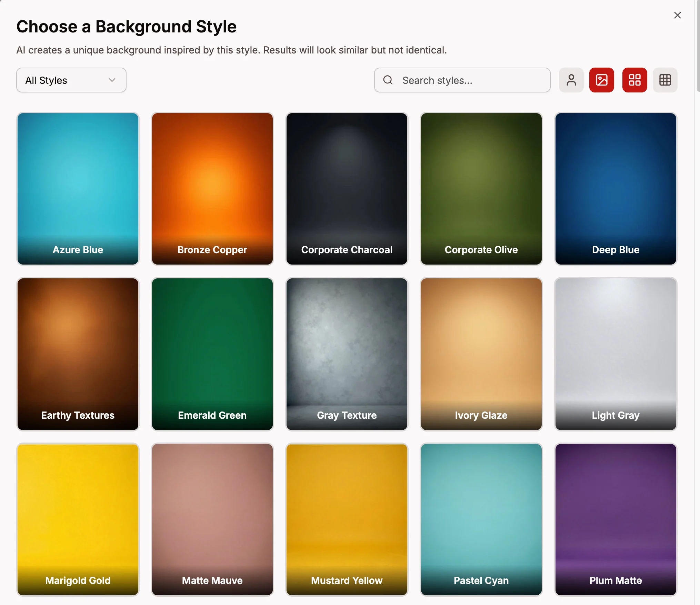Switch to the compact grid view

[665, 80]
